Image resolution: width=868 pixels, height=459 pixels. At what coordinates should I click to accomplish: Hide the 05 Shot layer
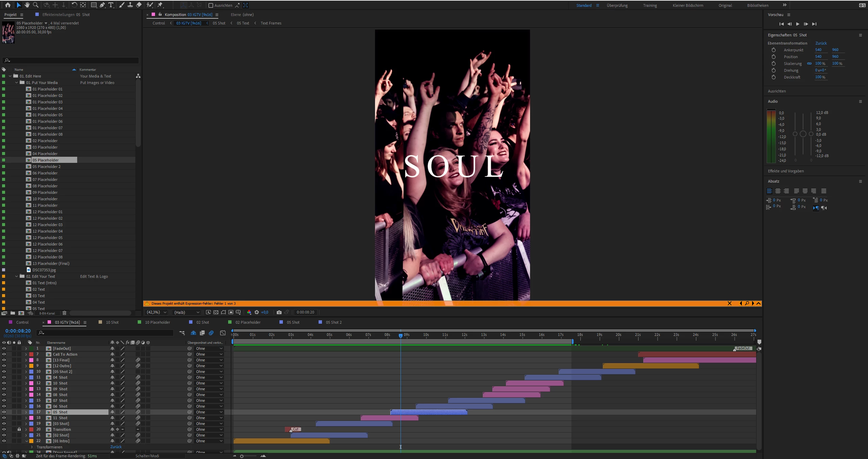pos(4,412)
